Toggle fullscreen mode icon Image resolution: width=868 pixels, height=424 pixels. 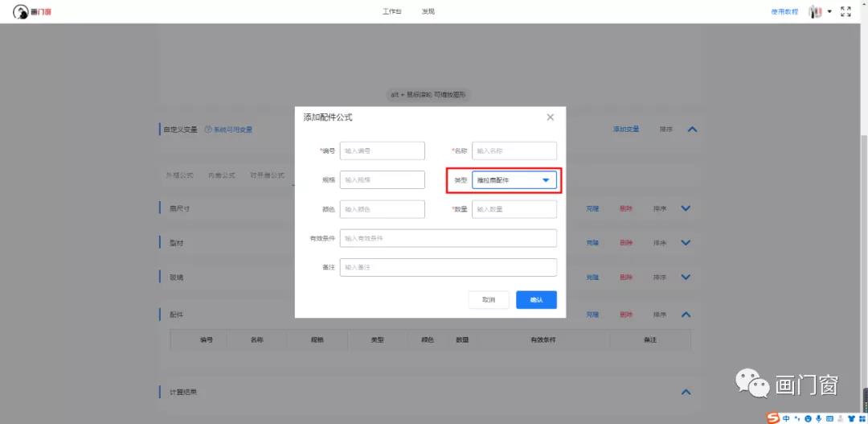(x=845, y=11)
